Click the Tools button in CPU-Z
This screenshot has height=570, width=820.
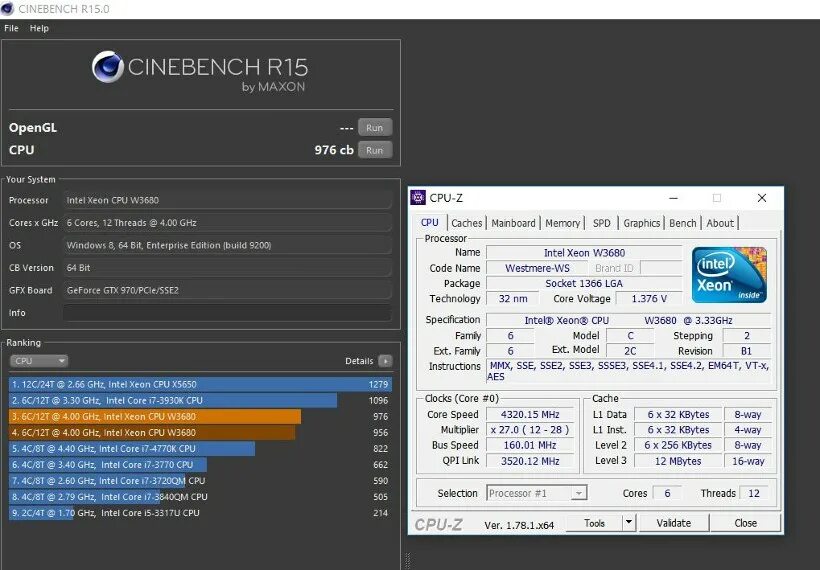[x=595, y=523]
